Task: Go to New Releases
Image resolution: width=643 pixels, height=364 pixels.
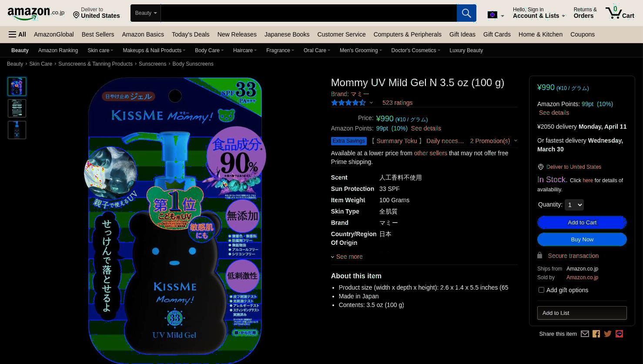Action: [x=237, y=34]
